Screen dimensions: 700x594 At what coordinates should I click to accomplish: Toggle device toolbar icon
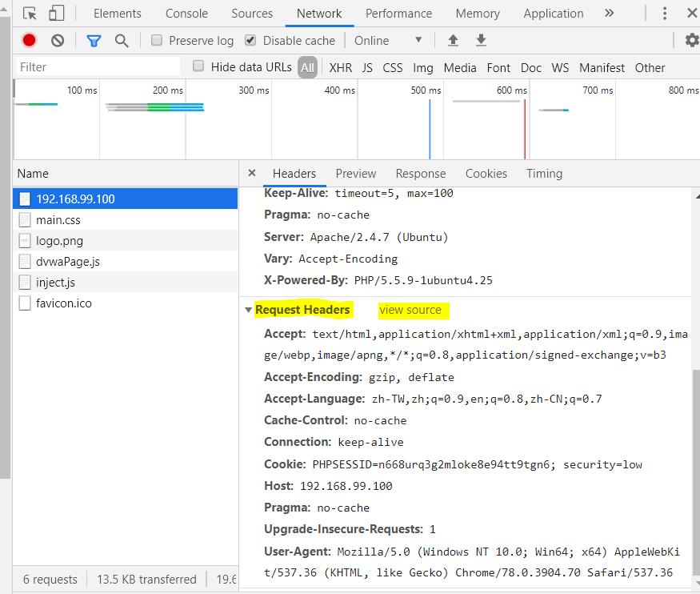click(x=56, y=13)
